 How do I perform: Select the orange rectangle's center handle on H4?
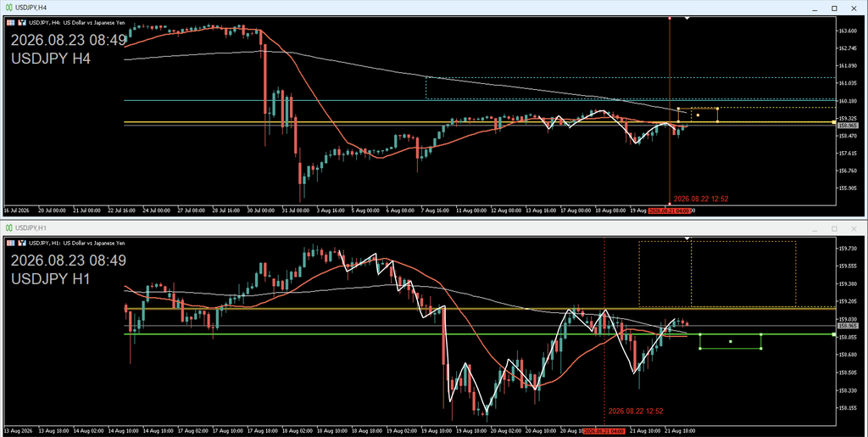tap(698, 115)
